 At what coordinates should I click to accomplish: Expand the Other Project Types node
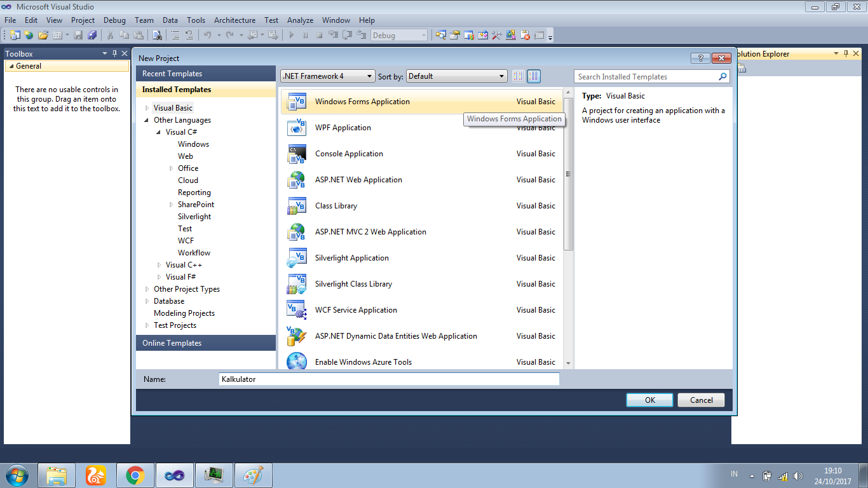pyautogui.click(x=147, y=289)
